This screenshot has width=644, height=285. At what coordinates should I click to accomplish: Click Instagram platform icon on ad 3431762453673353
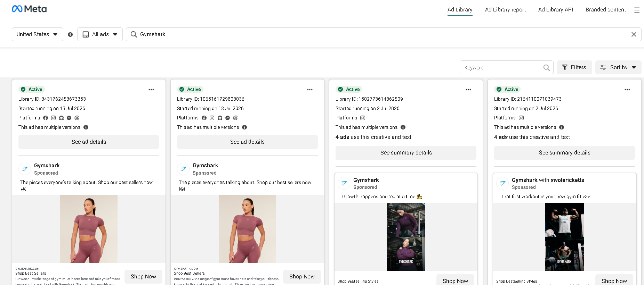coord(53,118)
